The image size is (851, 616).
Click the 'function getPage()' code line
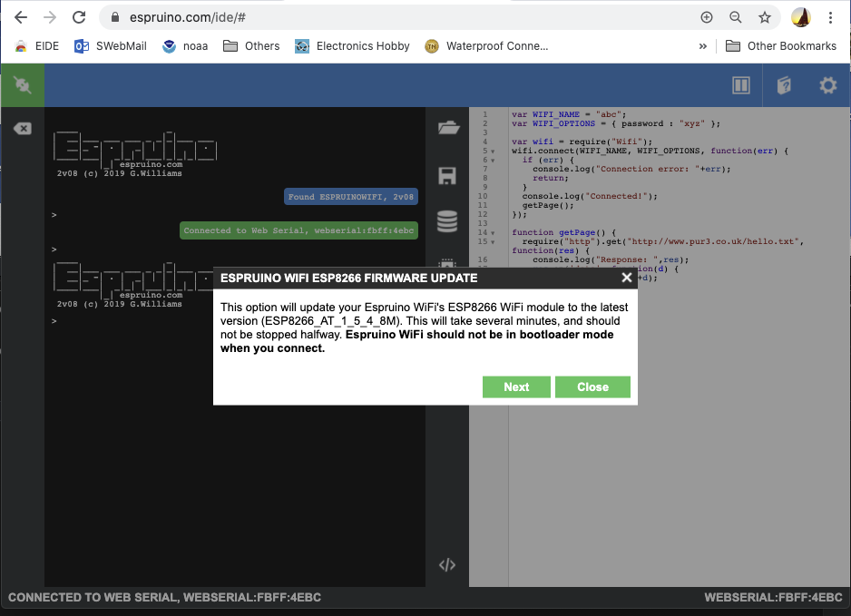[x=564, y=232]
